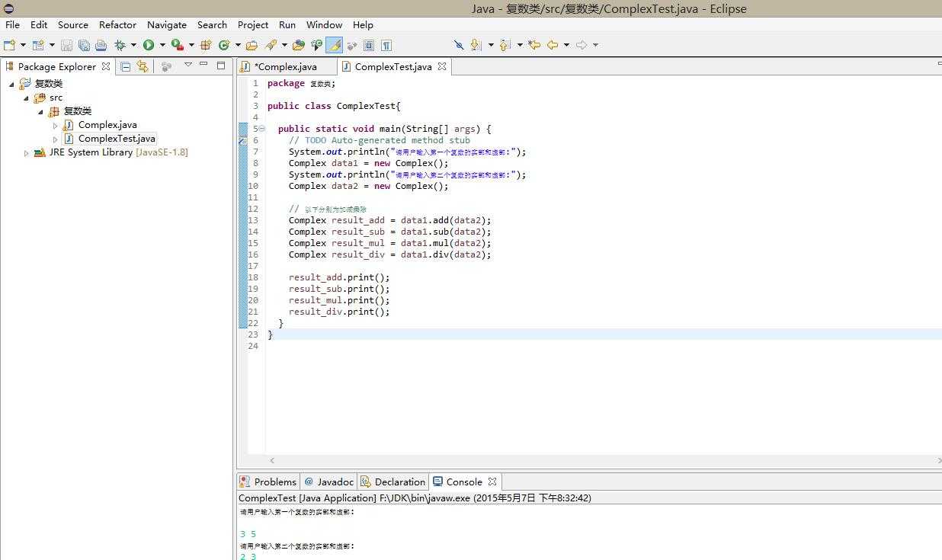Open the Source menu
Image resolution: width=942 pixels, height=560 pixels.
pyautogui.click(x=73, y=24)
